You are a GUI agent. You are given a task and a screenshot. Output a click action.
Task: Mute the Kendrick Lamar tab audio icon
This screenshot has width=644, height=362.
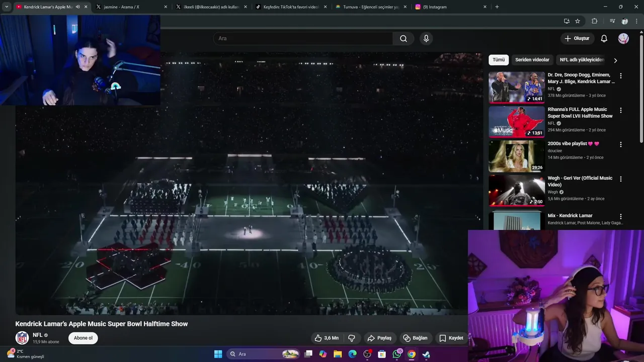coord(77,7)
